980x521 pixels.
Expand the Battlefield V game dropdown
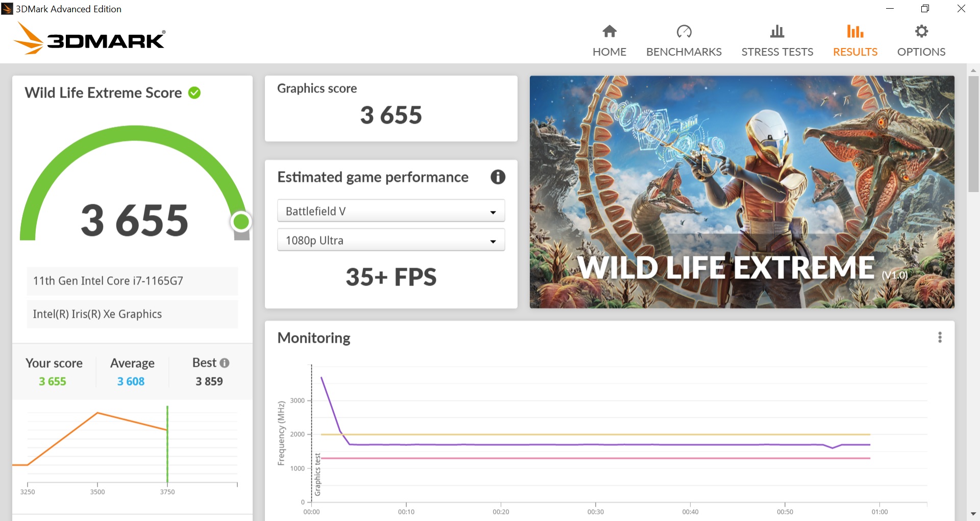tap(391, 211)
